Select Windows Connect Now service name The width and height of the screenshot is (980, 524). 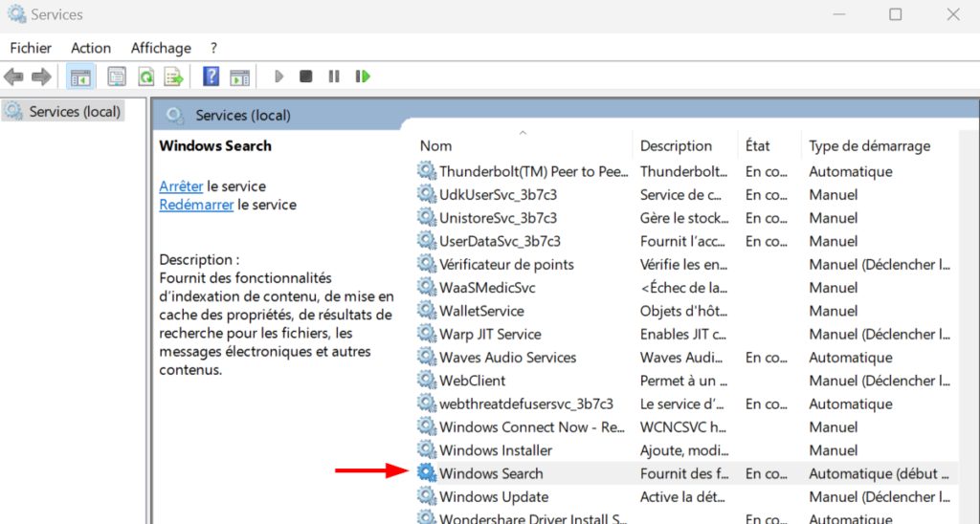pos(532,427)
